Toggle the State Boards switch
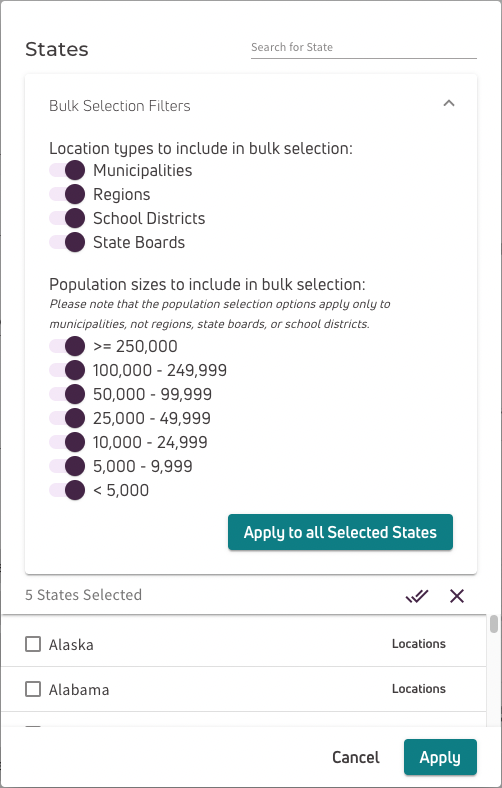The width and height of the screenshot is (502, 788). coord(67,242)
